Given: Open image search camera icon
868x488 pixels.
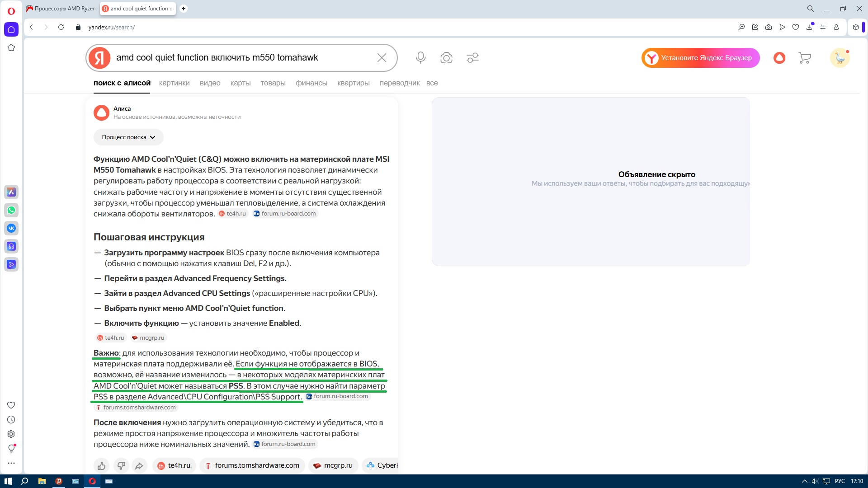Looking at the screenshot, I should (446, 57).
